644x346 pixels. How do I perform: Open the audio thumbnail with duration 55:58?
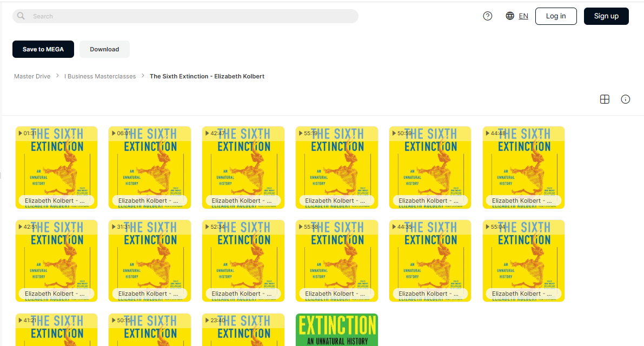tap(337, 261)
